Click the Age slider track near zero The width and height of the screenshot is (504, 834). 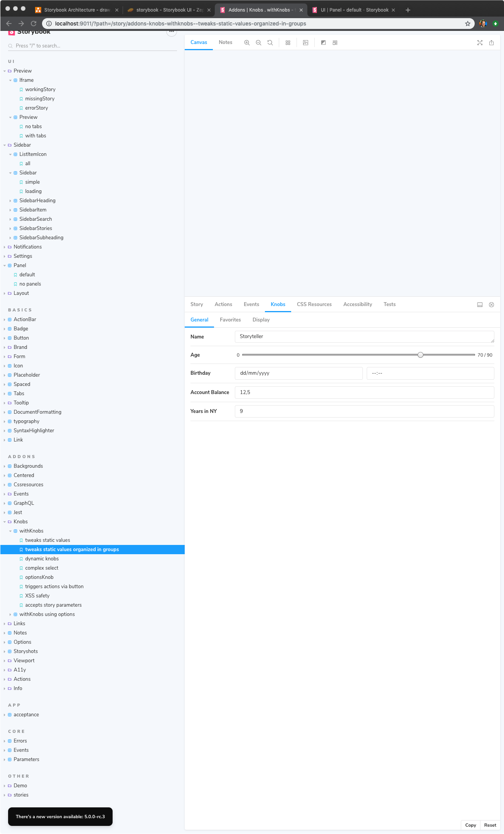pyautogui.click(x=244, y=355)
